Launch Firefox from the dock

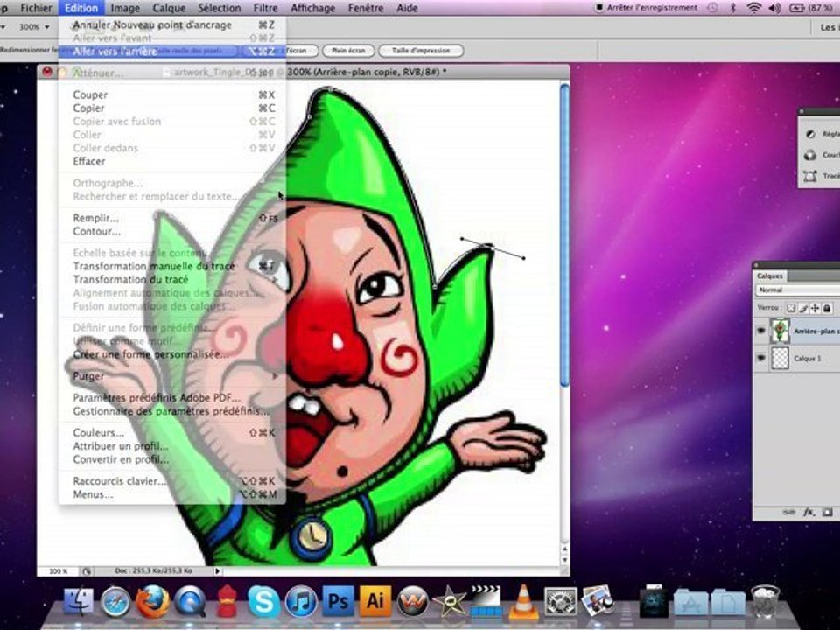[x=152, y=601]
